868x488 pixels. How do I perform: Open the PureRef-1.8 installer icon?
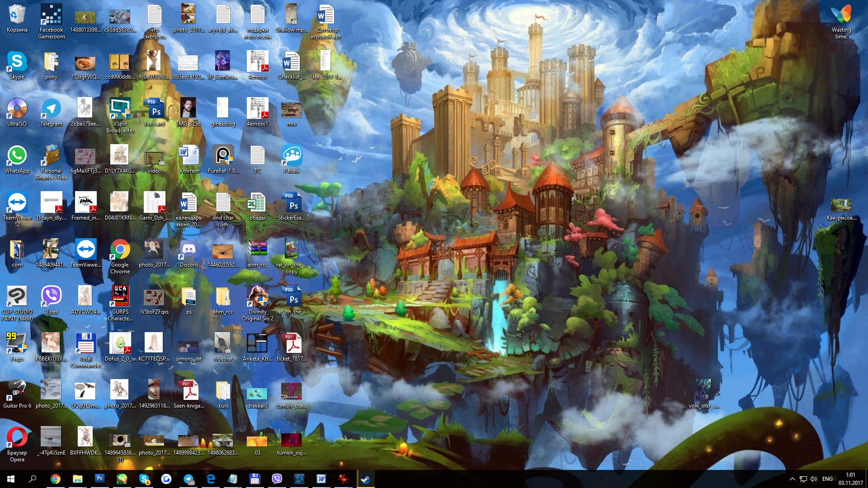point(223,160)
